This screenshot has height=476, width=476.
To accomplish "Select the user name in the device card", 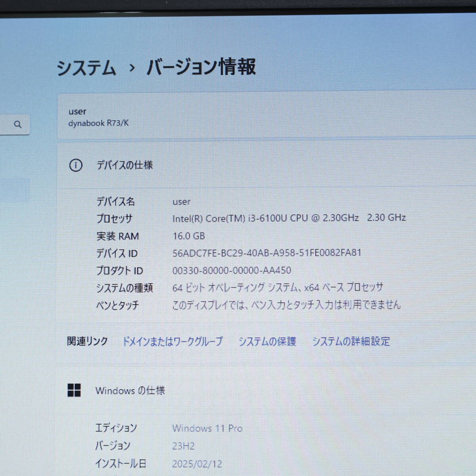I will coord(77,111).
